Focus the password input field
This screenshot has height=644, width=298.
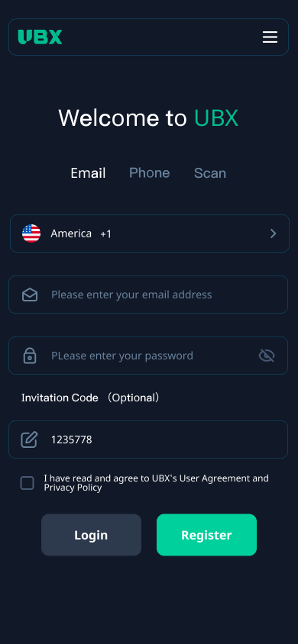(148, 356)
